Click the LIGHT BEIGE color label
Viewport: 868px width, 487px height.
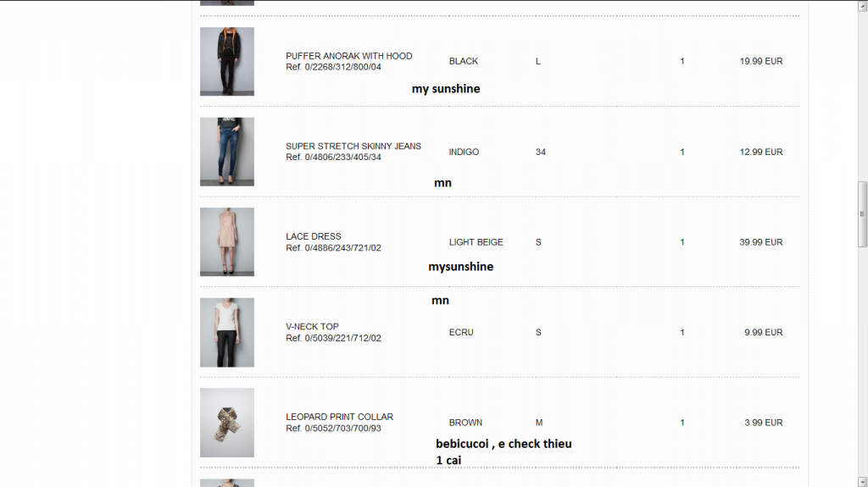coord(476,242)
